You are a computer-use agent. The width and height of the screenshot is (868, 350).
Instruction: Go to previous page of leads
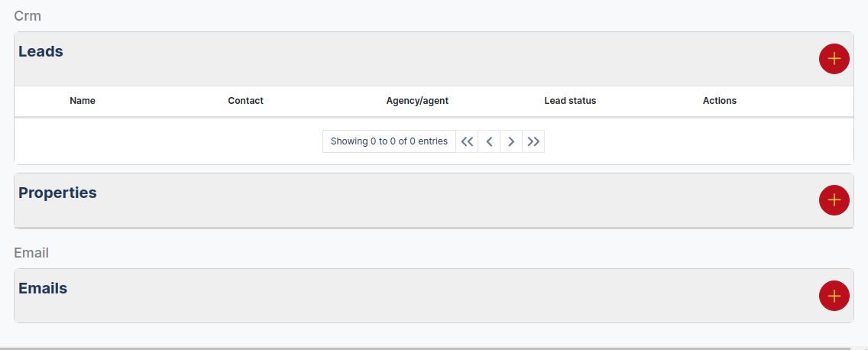[489, 141]
